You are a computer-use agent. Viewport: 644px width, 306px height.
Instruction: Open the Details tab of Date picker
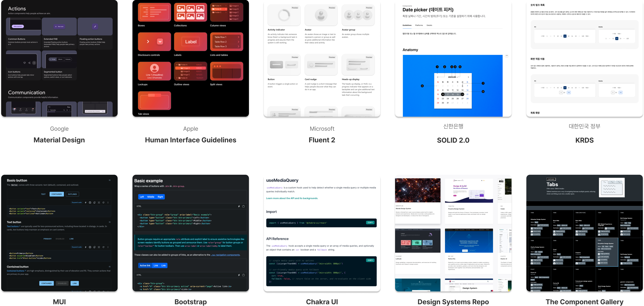(x=429, y=25)
